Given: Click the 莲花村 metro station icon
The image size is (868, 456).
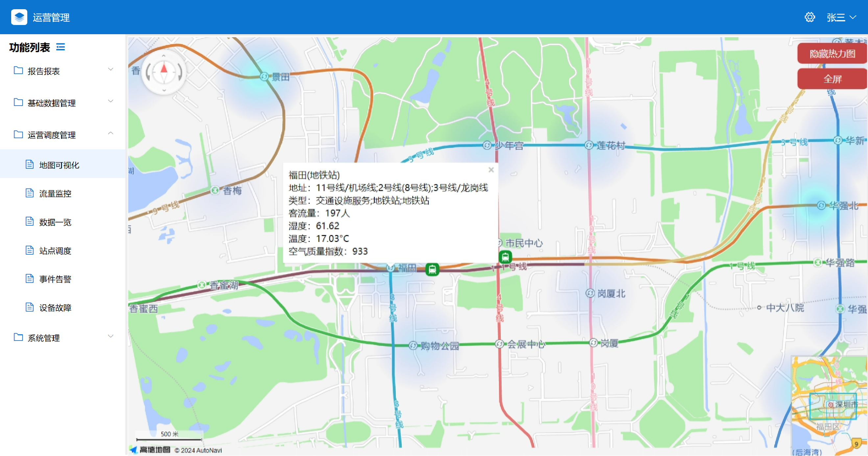Looking at the screenshot, I should click(589, 145).
